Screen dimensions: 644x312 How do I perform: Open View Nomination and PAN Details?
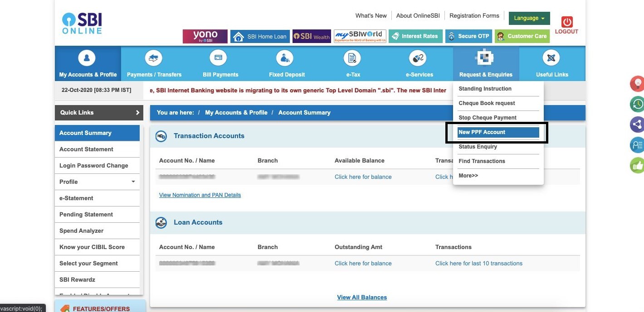[200, 195]
